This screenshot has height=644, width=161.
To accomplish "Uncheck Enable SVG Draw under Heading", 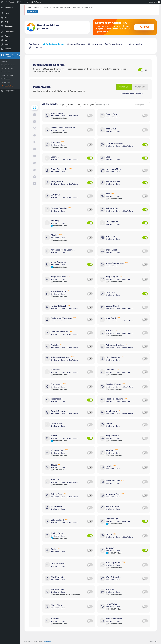I will 52,226.
